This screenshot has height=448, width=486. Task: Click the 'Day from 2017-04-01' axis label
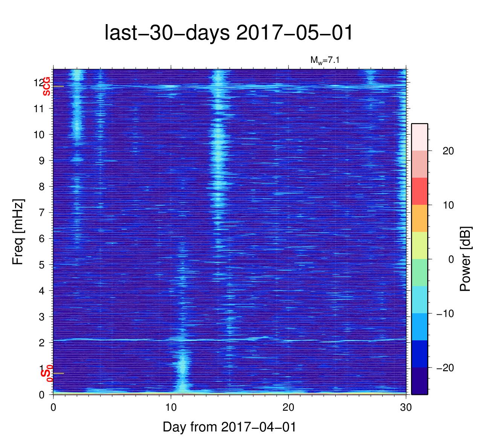(x=229, y=427)
